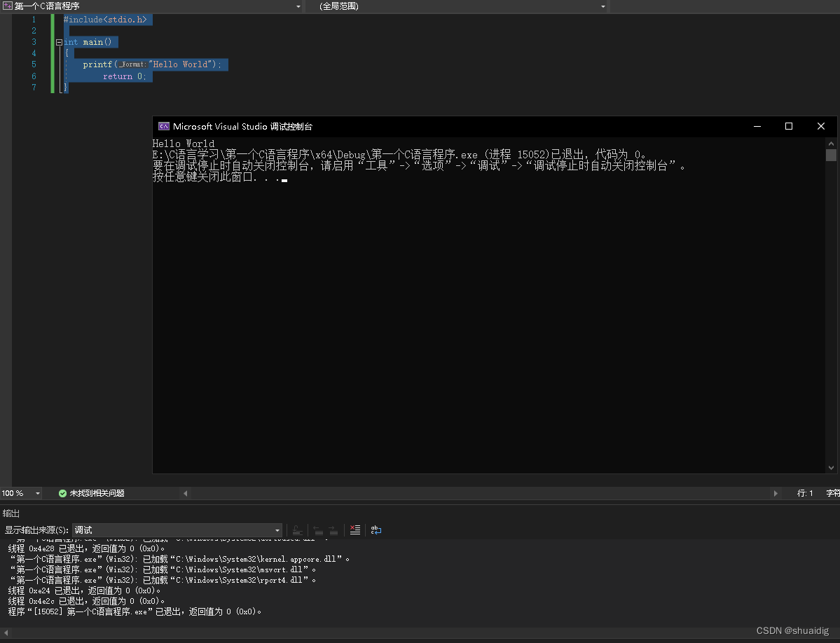Click the #include<stdio.h> code line
Viewport: 840px width, 643px height.
(105, 20)
